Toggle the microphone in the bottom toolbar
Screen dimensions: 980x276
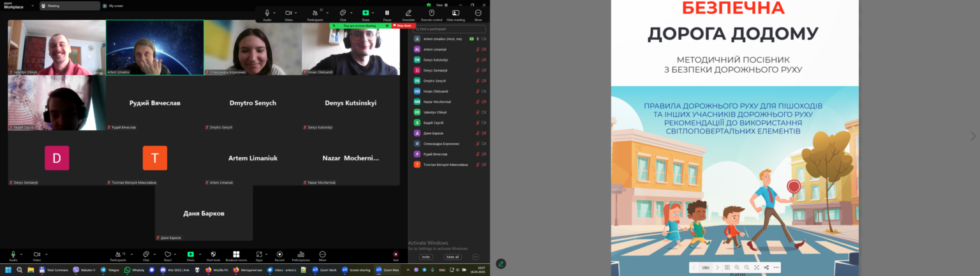(13, 256)
